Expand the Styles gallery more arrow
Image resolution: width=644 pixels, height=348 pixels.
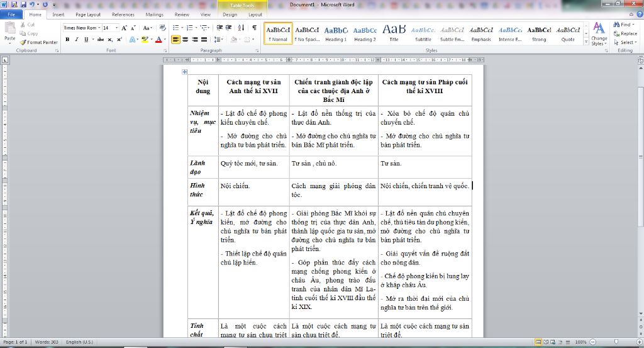(586, 42)
